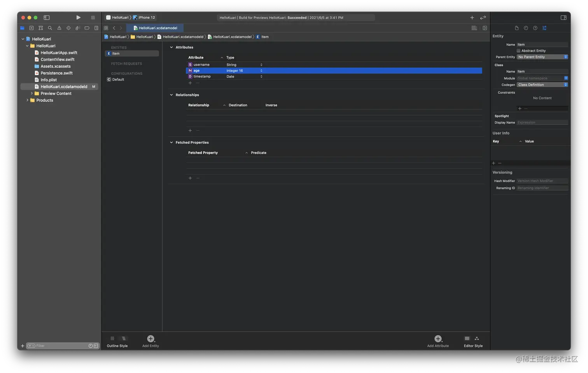Enable the Abstract Entity checkbox
Viewport: 588px width, 373px height.
click(518, 51)
